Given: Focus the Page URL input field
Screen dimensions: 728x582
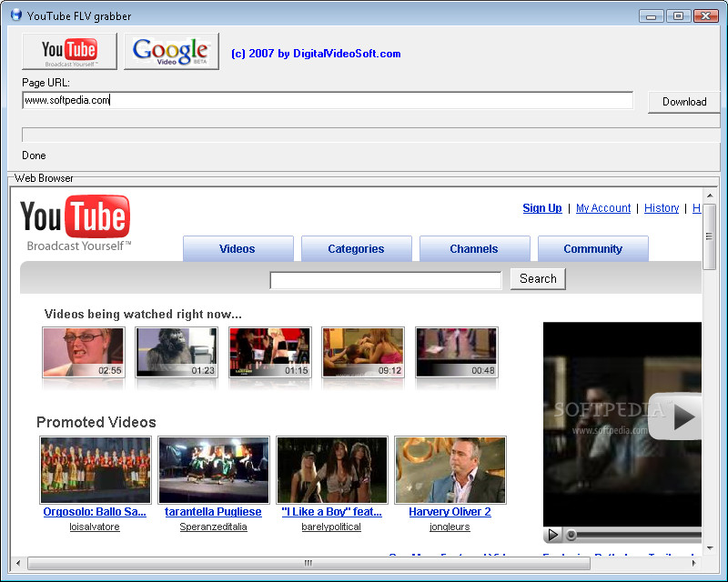Looking at the screenshot, I should (x=328, y=100).
